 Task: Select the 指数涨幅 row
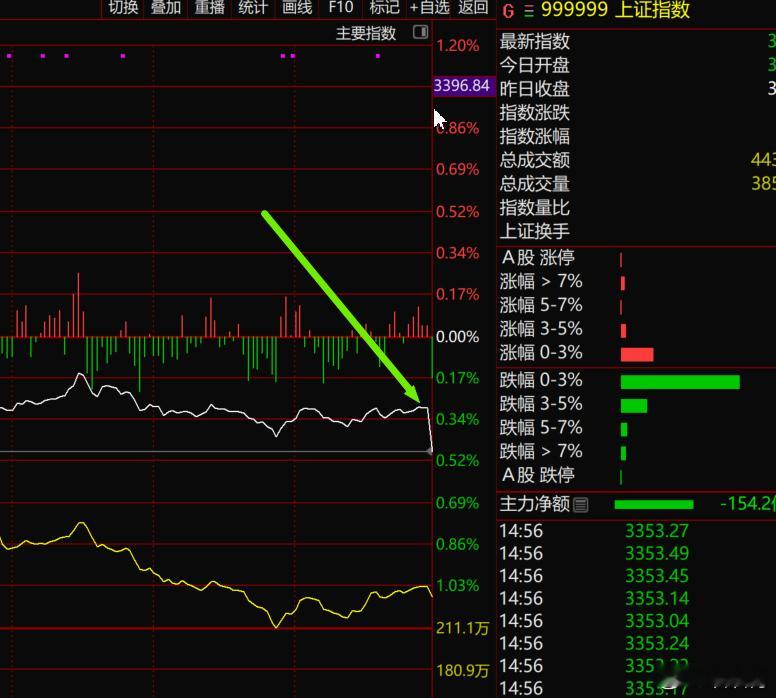click(x=636, y=136)
